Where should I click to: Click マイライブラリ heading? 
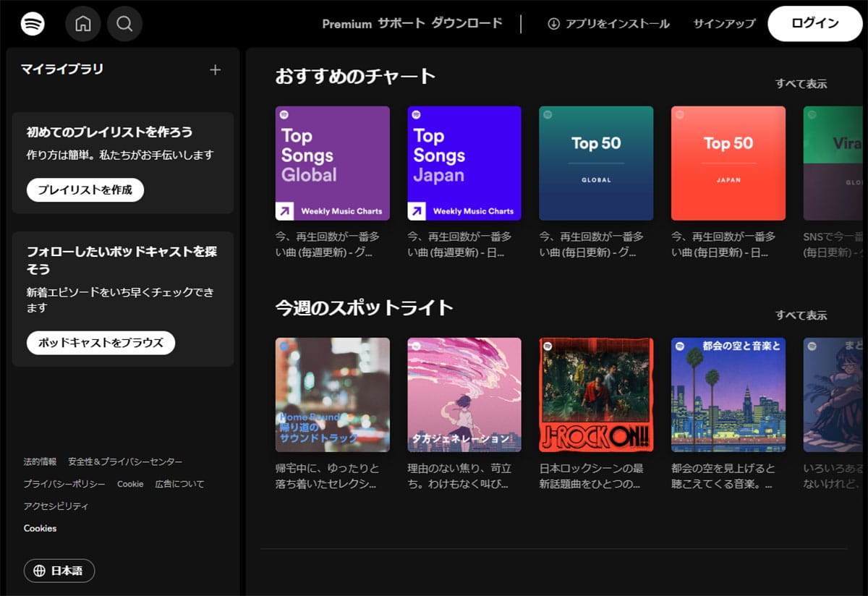coord(61,69)
